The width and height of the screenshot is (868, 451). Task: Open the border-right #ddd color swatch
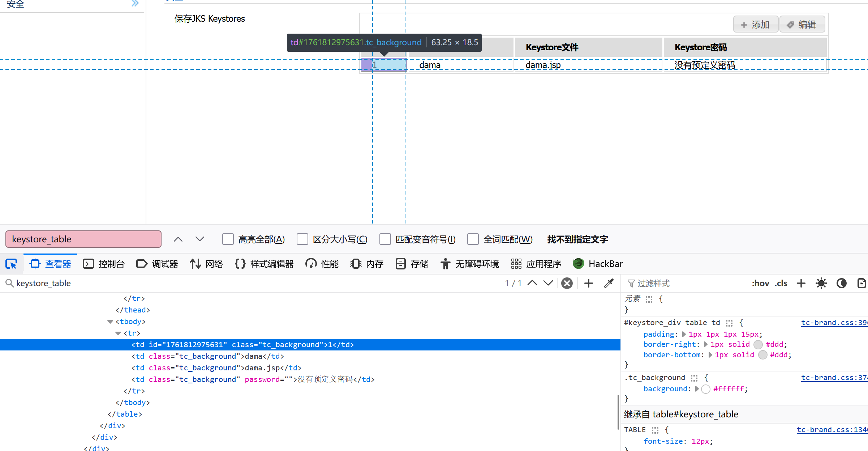(758, 345)
